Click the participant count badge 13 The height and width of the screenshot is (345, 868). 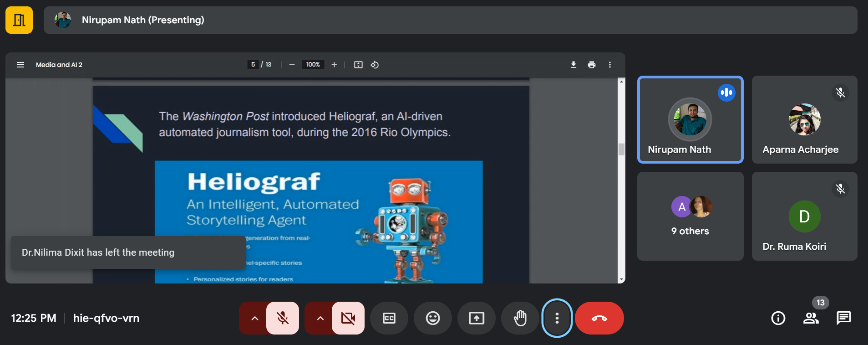(x=820, y=303)
